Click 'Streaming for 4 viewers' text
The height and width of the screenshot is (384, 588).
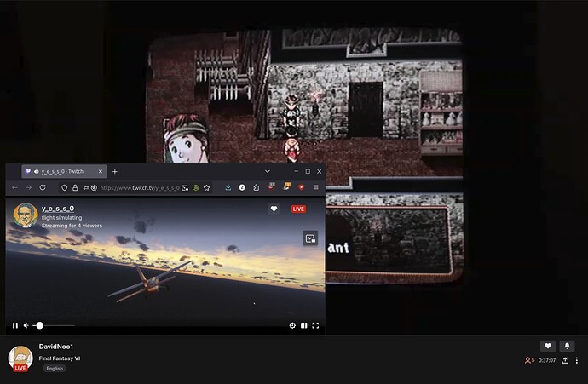point(72,226)
